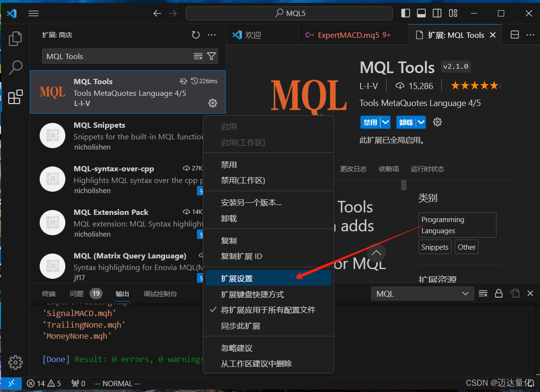540x392 pixels.
Task: Open the runtime status tab
Action: (427, 169)
